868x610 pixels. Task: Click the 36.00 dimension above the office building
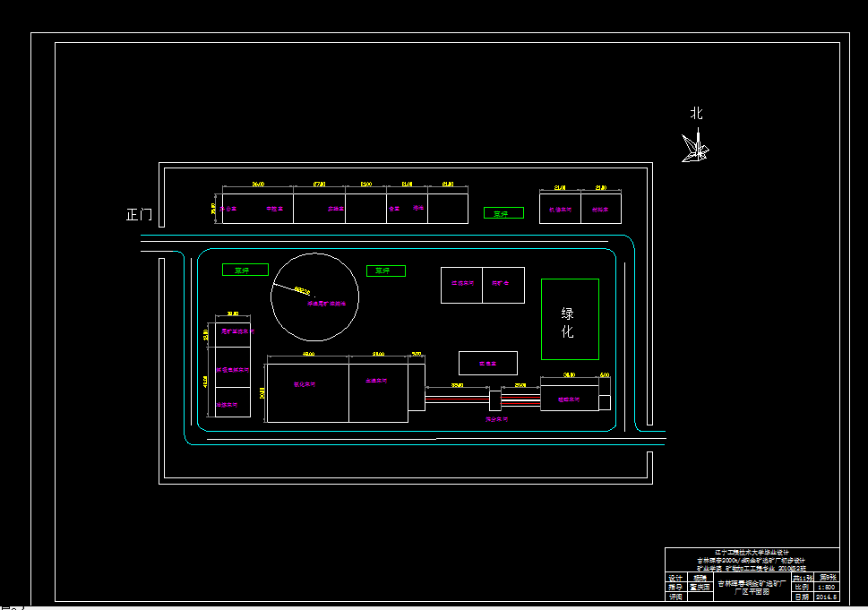tap(259, 185)
